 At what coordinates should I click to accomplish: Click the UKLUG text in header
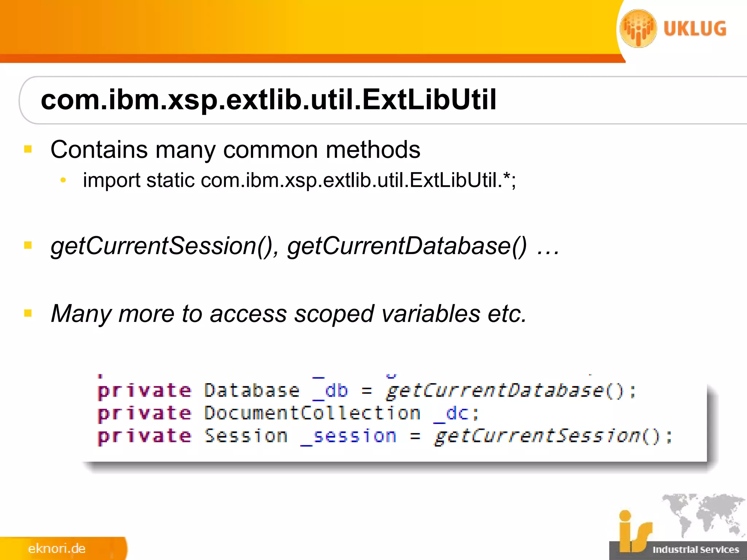pyautogui.click(x=695, y=28)
